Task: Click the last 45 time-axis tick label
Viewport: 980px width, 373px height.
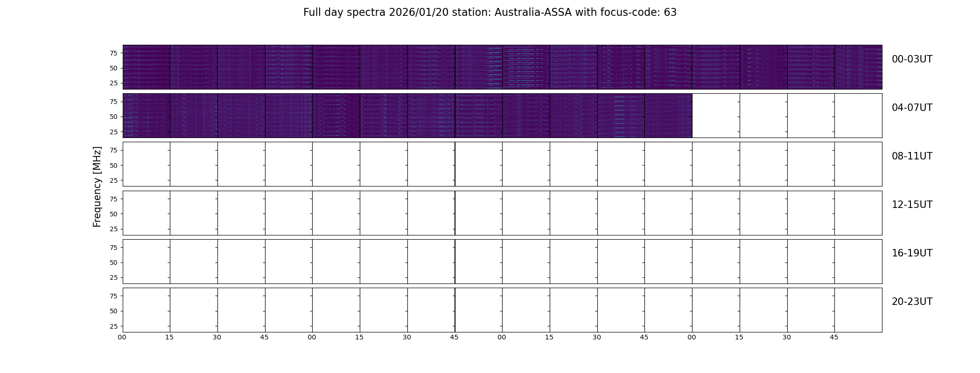Action: point(834,337)
